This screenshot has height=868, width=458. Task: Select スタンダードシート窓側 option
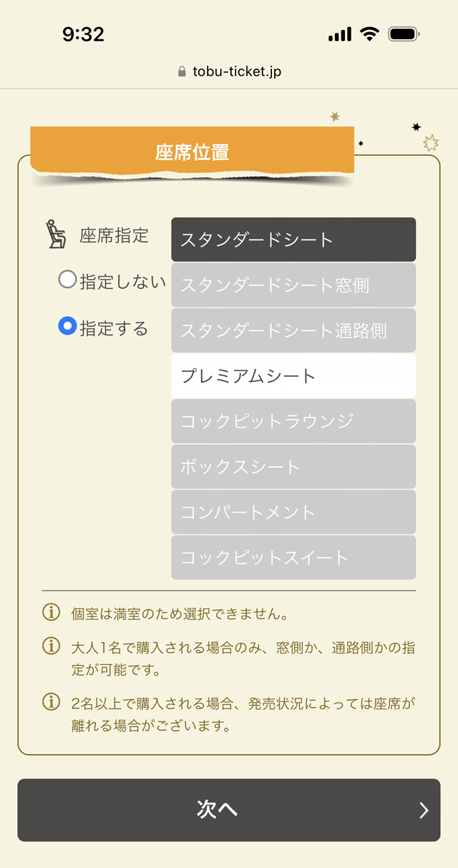click(x=293, y=285)
